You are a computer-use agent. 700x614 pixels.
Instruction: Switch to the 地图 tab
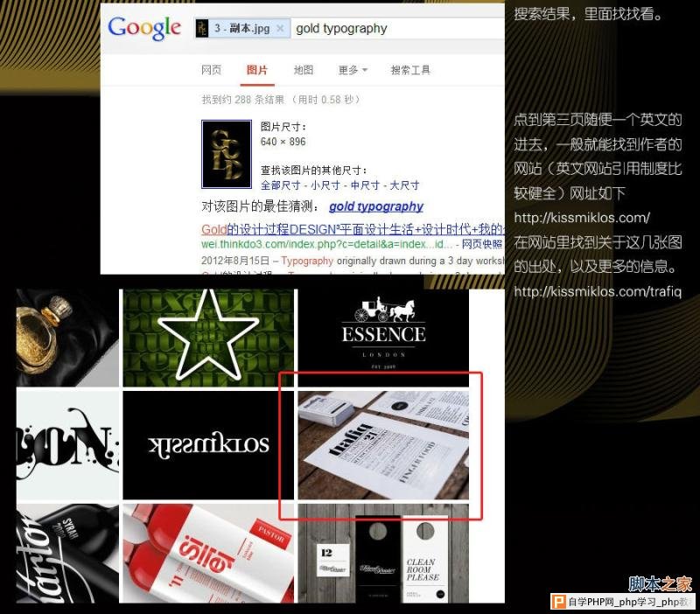pos(304,70)
